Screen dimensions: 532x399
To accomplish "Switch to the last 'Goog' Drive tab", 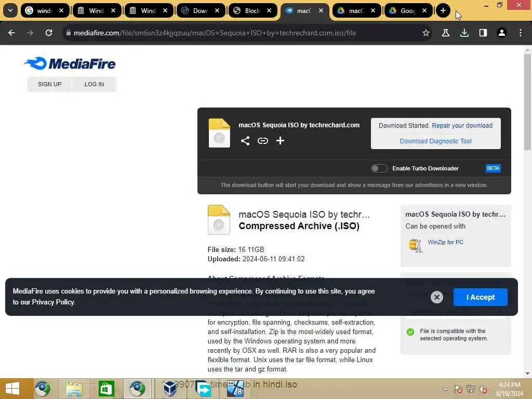I will [x=408, y=10].
